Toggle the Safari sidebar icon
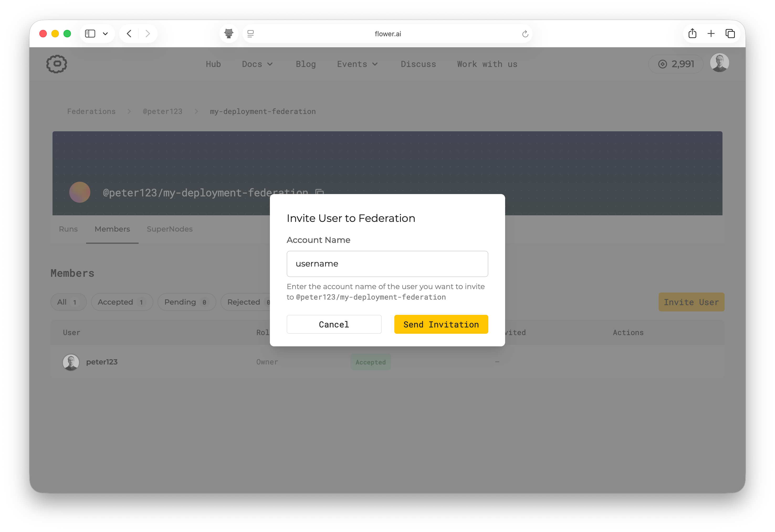 tap(90, 34)
